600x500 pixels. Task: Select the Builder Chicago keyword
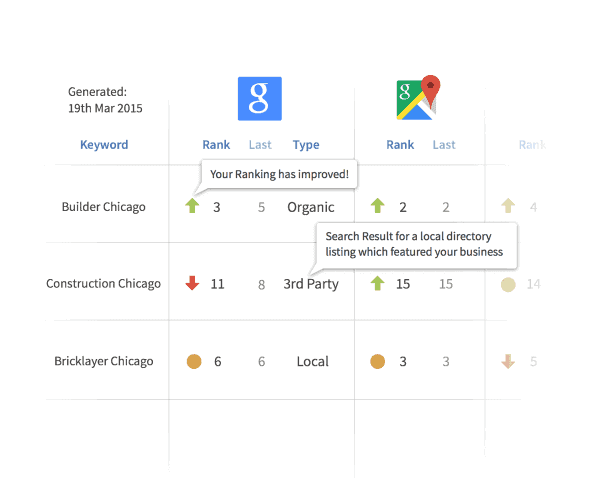pyautogui.click(x=104, y=207)
